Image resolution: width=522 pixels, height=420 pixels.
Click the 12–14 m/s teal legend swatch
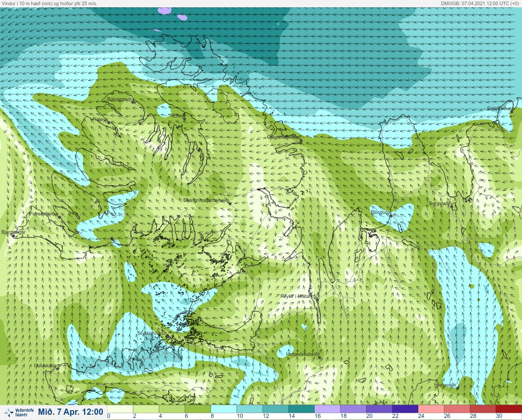[276, 409]
